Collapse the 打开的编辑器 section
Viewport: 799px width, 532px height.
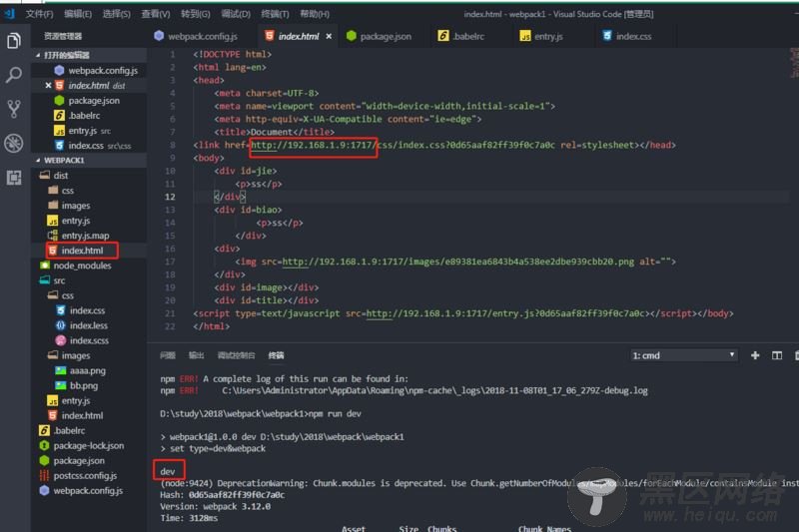(66, 55)
